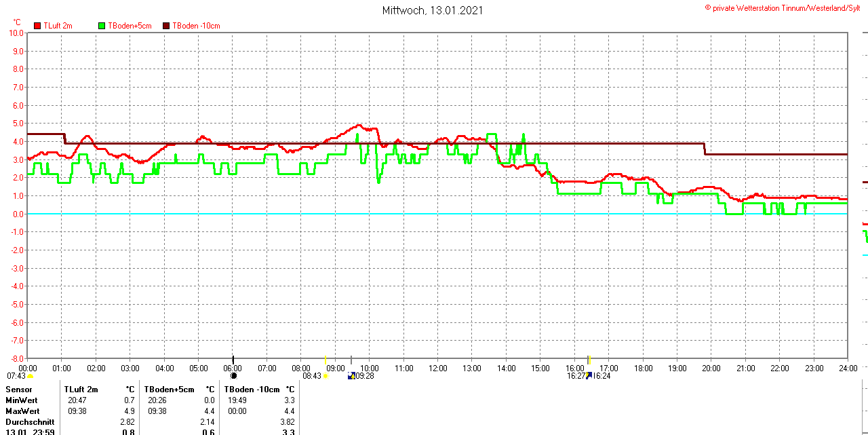Click the blue moonrise icon beside 09:28
This screenshot has height=435, width=868.
click(351, 375)
